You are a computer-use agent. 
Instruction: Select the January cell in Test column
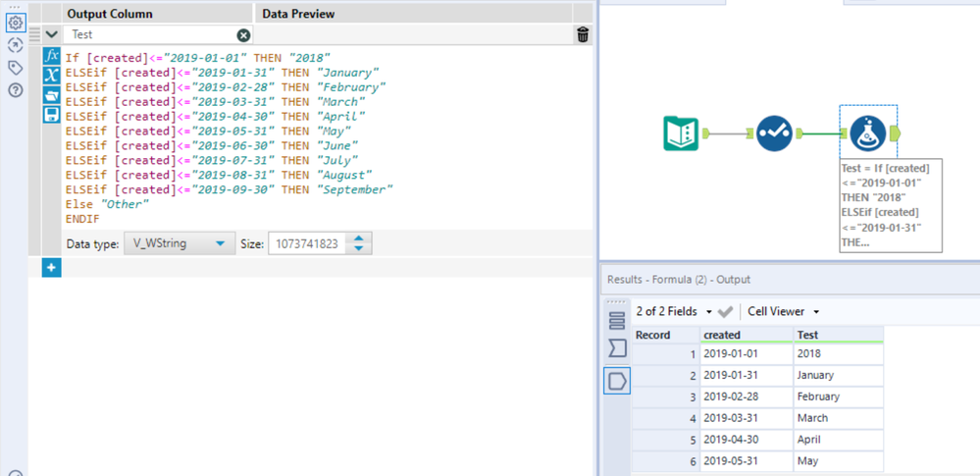click(x=838, y=375)
